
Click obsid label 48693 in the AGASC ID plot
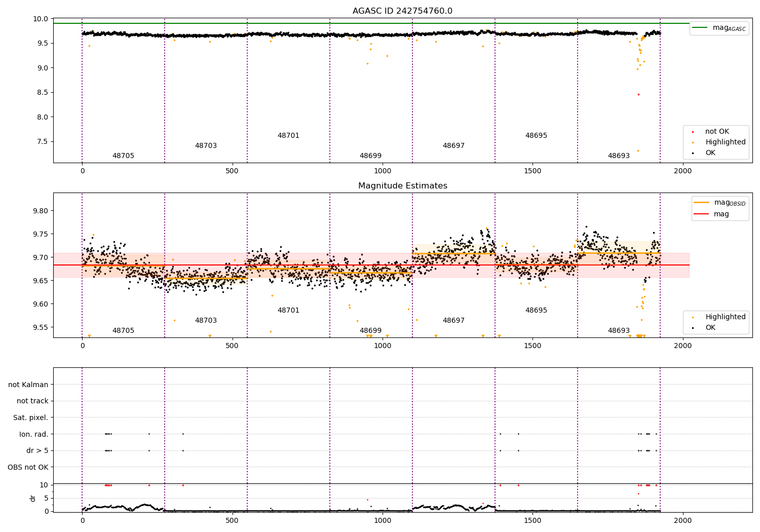point(619,156)
